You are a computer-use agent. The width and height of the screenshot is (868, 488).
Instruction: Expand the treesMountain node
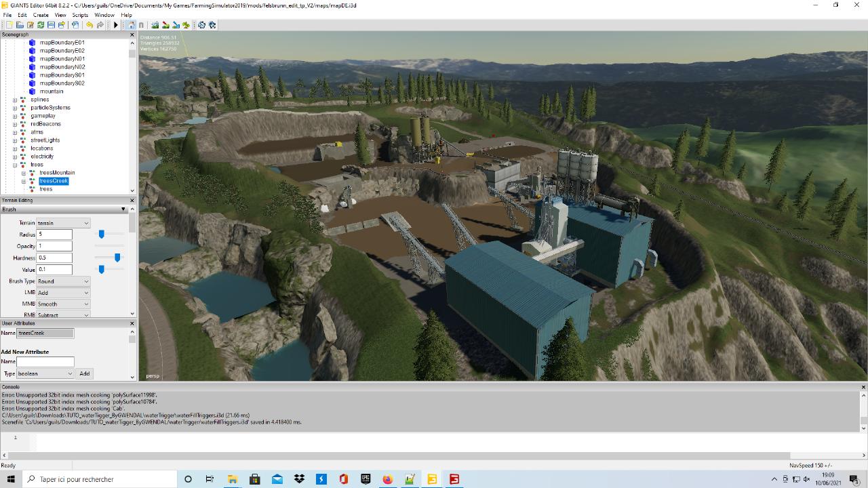point(24,173)
